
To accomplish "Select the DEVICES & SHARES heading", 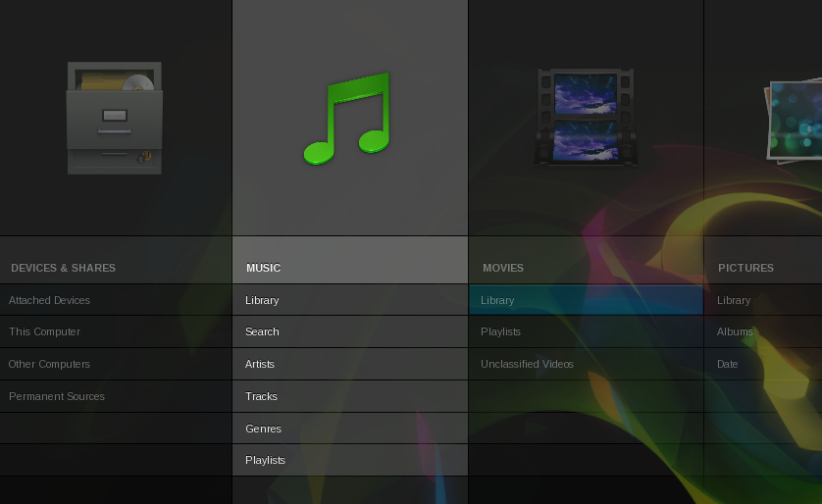I will (64, 268).
